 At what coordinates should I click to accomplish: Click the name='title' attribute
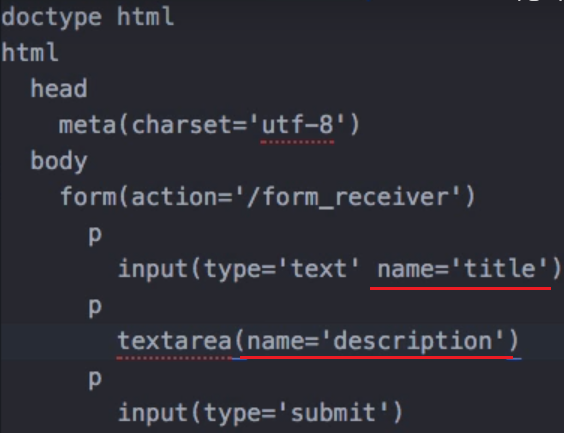(462, 269)
